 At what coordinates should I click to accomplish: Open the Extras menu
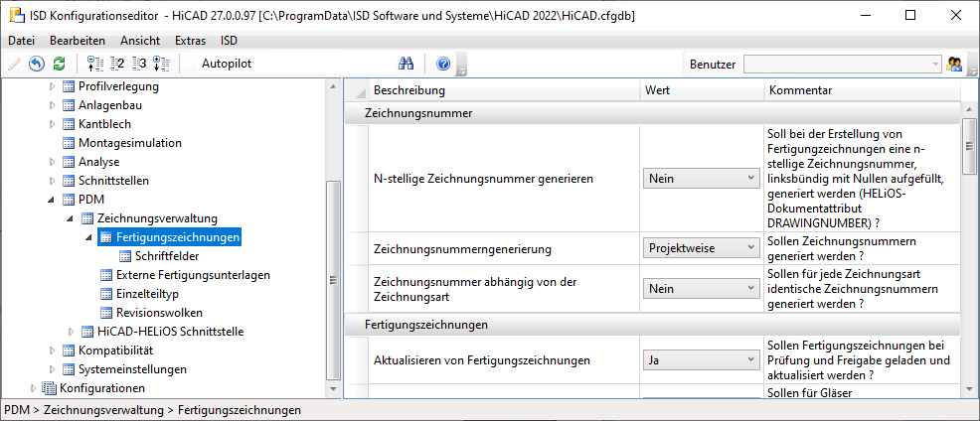coord(190,41)
